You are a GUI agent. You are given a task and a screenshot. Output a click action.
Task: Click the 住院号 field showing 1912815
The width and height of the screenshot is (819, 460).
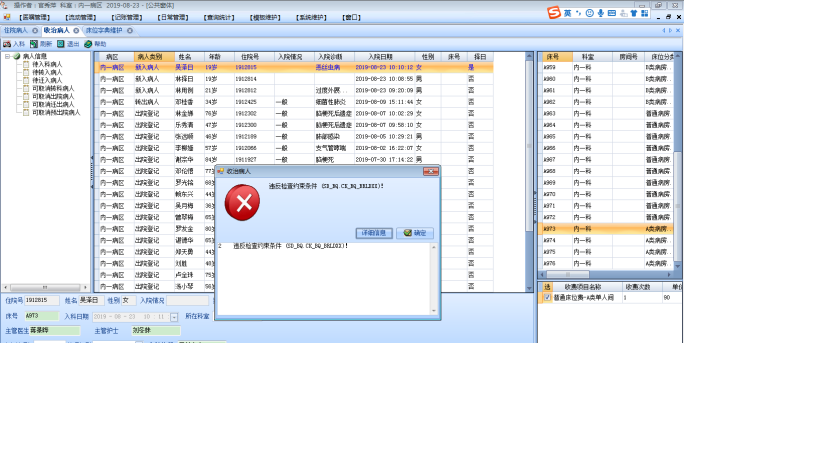pyautogui.click(x=41, y=301)
